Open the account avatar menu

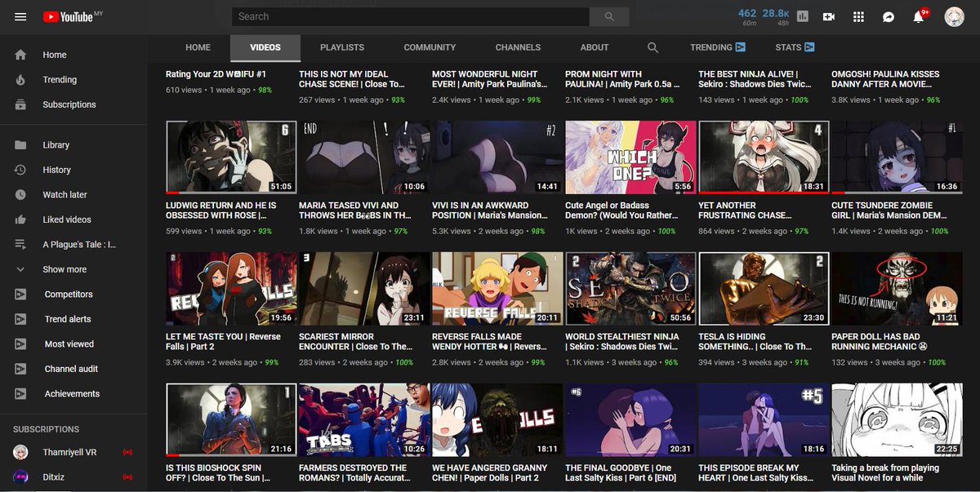[954, 16]
